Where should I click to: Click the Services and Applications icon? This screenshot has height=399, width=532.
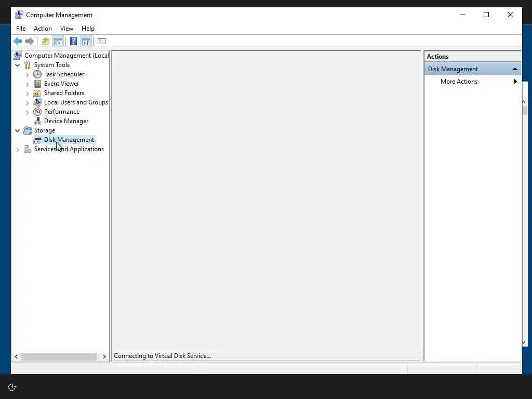pyautogui.click(x=28, y=149)
